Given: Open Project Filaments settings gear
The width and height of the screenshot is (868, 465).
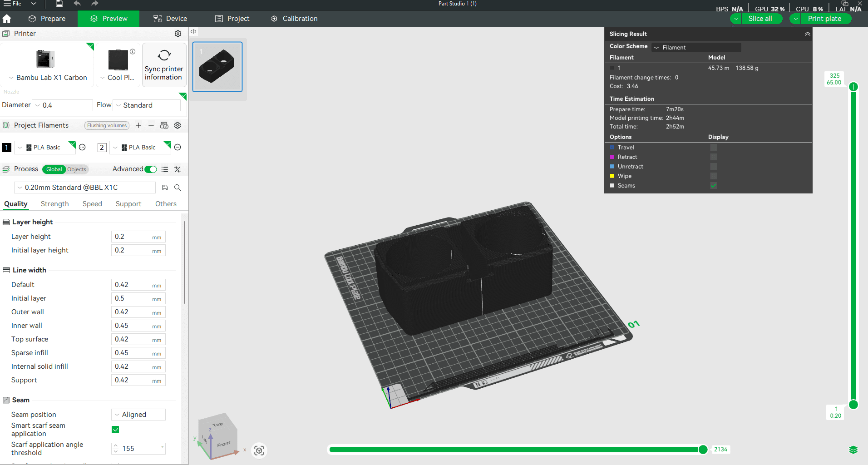Looking at the screenshot, I should (178, 125).
